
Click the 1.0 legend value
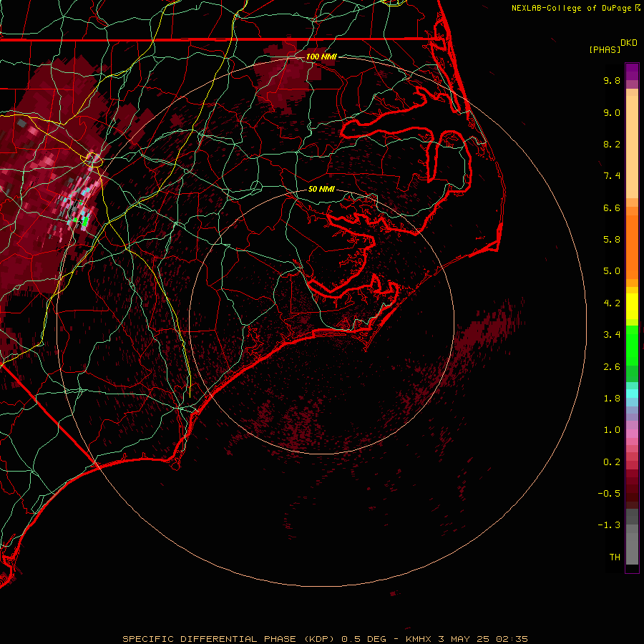pos(612,430)
